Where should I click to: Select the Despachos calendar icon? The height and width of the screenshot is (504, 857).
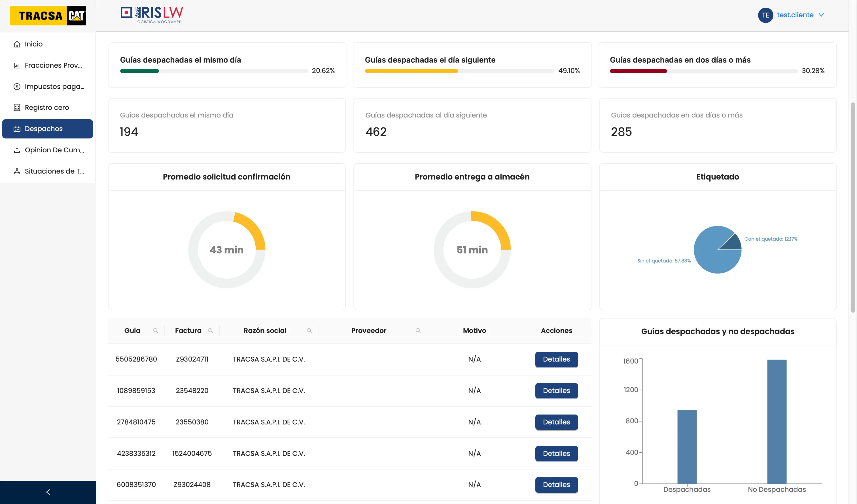click(x=17, y=129)
